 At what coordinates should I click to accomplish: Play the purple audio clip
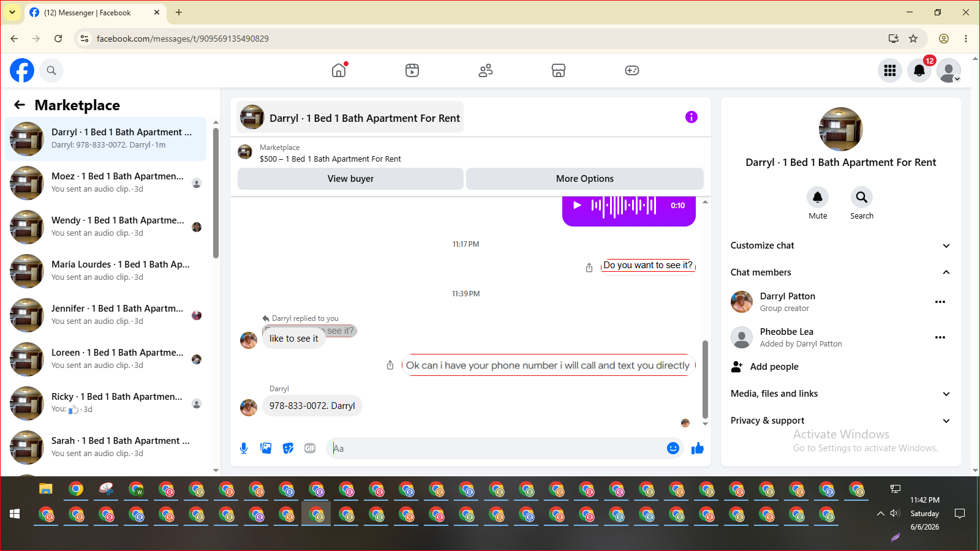click(x=577, y=206)
